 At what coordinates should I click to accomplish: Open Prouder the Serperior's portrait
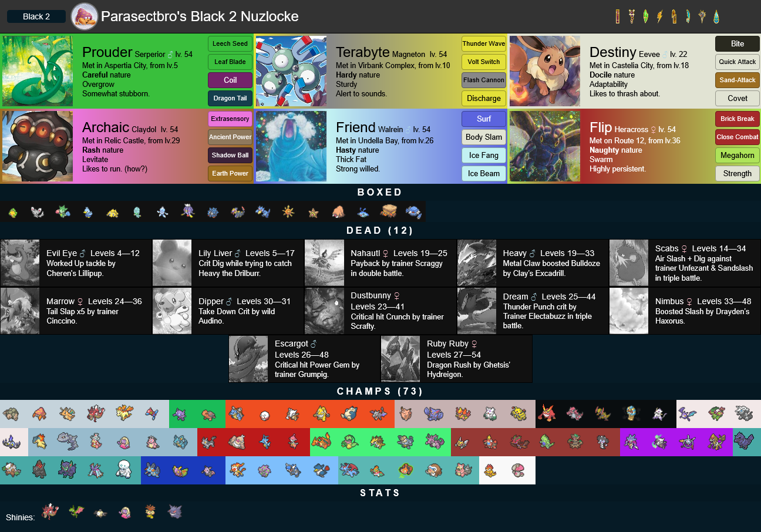tap(38, 71)
